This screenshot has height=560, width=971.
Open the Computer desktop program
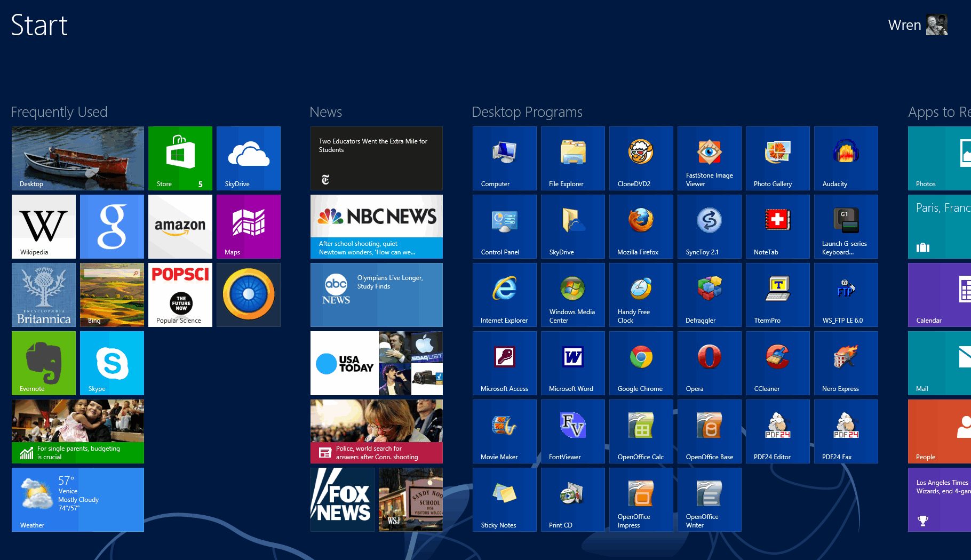pos(505,158)
